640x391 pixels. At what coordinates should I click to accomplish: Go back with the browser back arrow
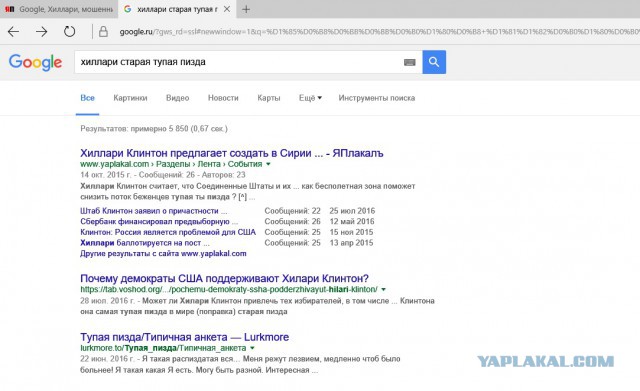point(13,31)
